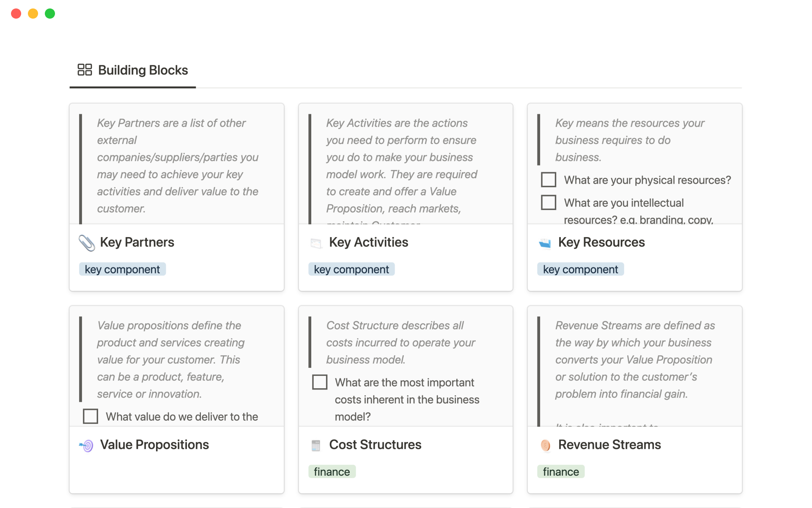The height and width of the screenshot is (508, 812).
Task: Switch to the Building Blocks tab
Action: pos(143,70)
